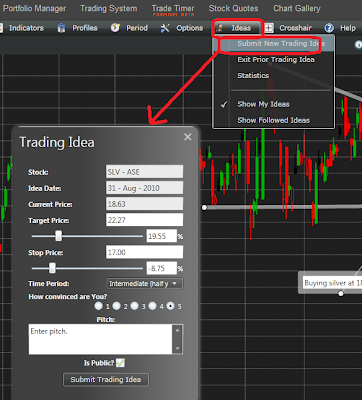Viewport: 362px width, 400px height.
Task: Click the Stop Price slider handle
Action: (x=52, y=268)
